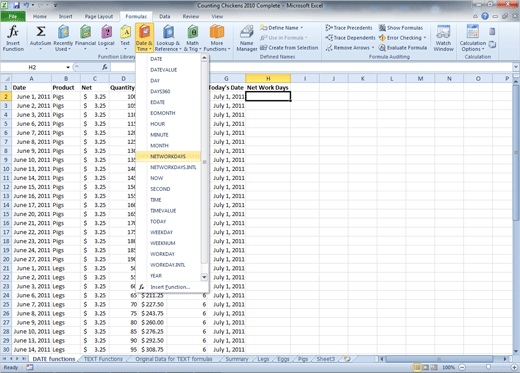The height and width of the screenshot is (373, 520).
Task: Click Show Formulas
Action: [x=401, y=28]
